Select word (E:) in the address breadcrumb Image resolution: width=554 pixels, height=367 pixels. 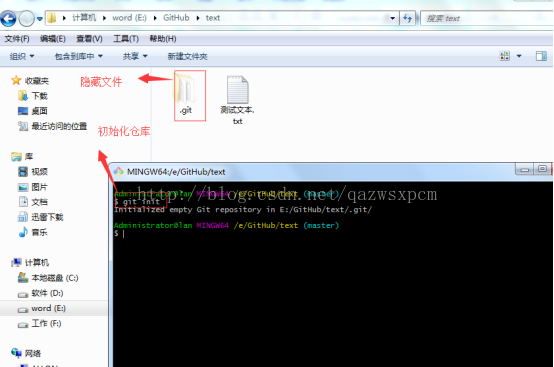[129, 18]
